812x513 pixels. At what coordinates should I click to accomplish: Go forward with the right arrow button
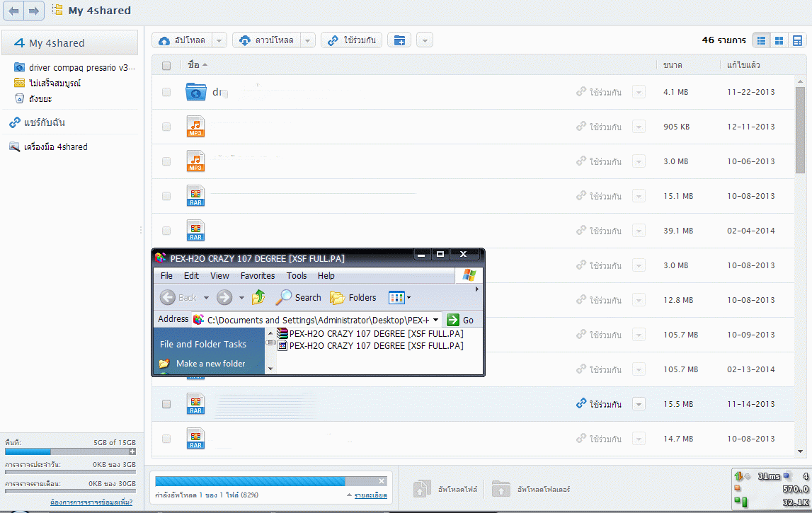[x=34, y=11]
